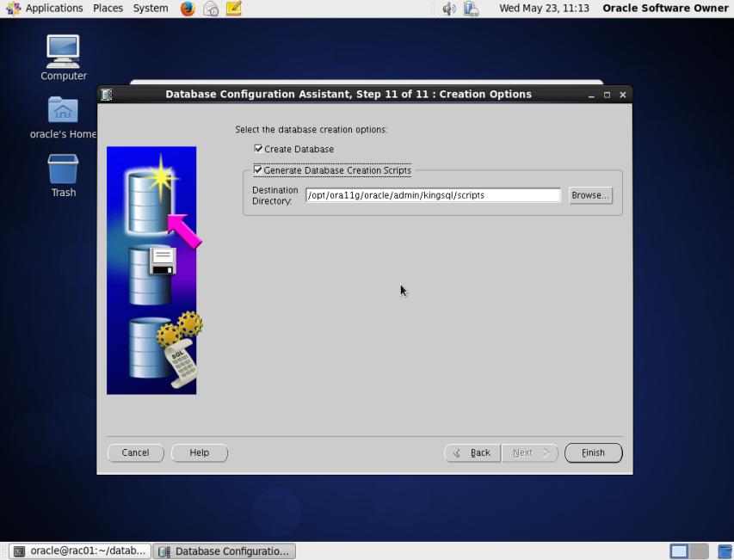The image size is (734, 560).
Task: Click the removable media icon near the clock
Action: pyautogui.click(x=470, y=9)
